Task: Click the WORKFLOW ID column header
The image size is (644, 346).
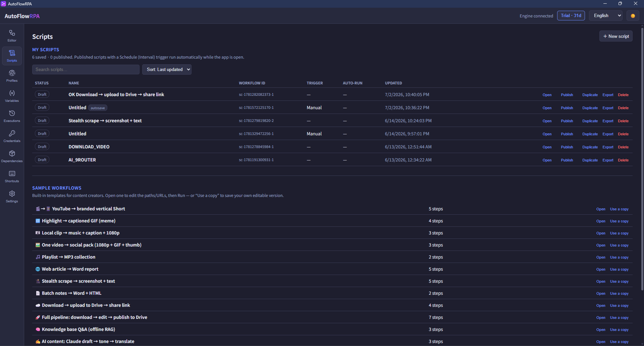Action: [x=252, y=83]
